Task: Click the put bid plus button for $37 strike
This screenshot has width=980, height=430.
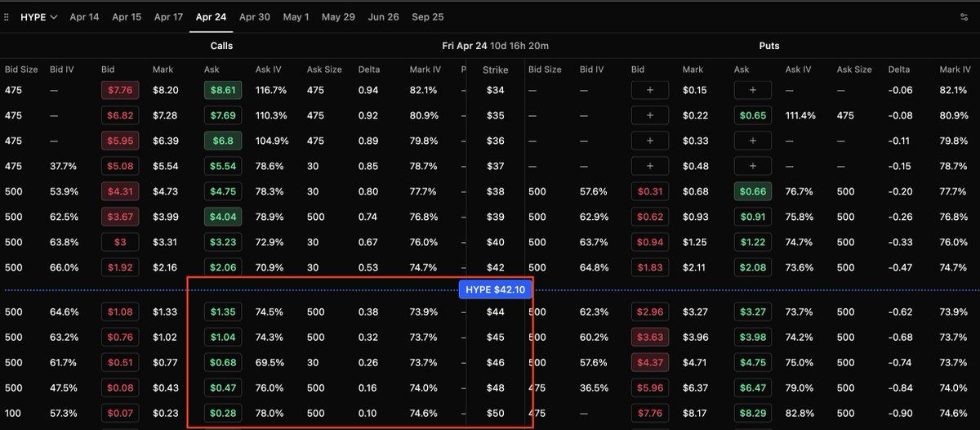Action: tap(650, 166)
